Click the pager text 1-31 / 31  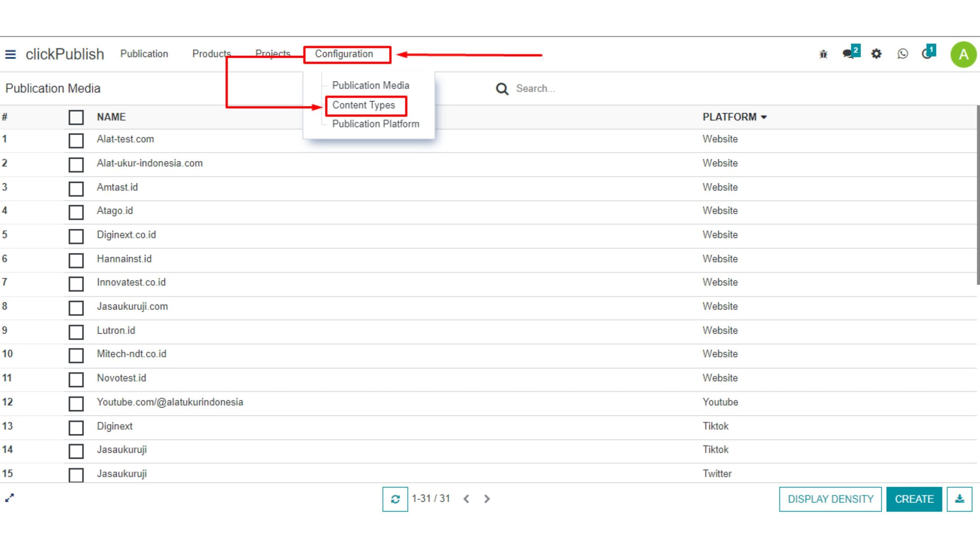(431, 499)
